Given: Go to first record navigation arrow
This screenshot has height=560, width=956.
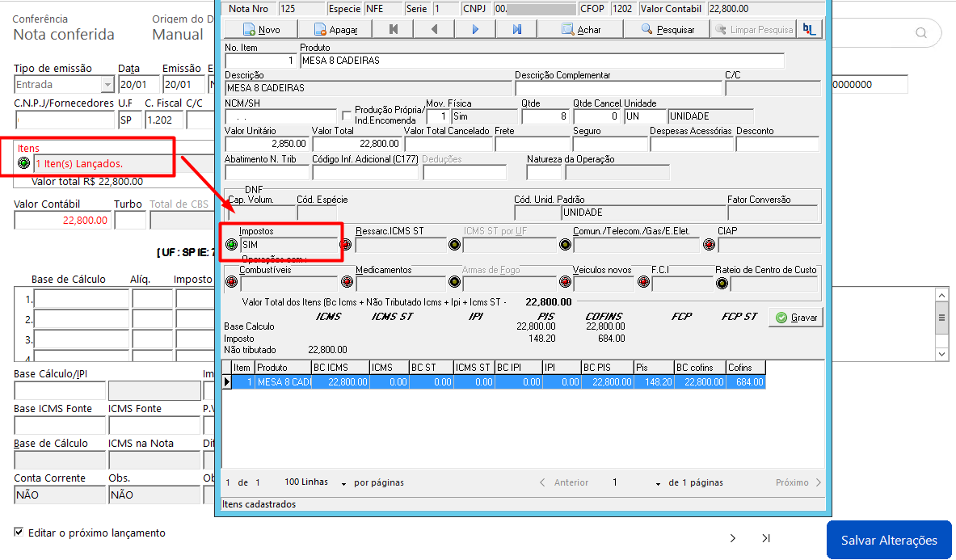Looking at the screenshot, I should click(394, 29).
